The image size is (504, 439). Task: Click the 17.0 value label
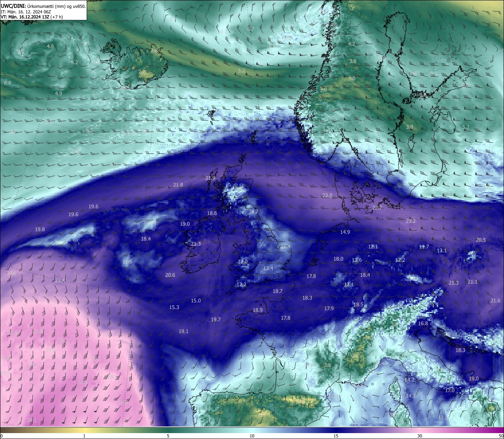point(450,390)
